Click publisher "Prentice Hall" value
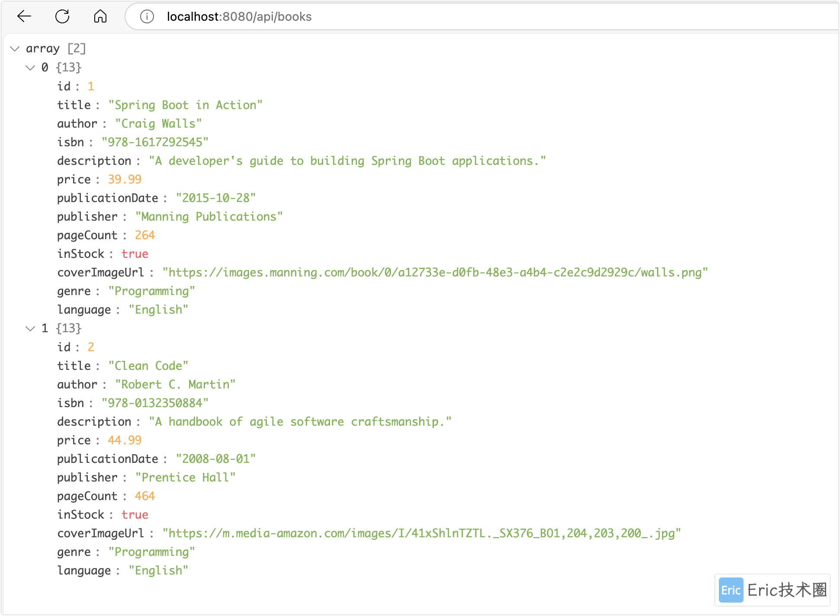 [x=186, y=478]
